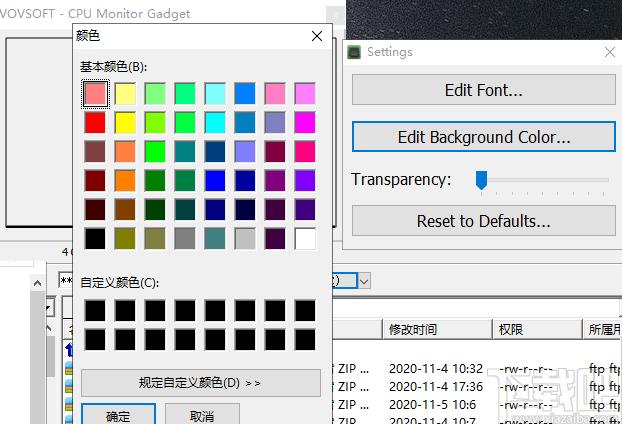Confirm color with 确定 button

point(118,414)
